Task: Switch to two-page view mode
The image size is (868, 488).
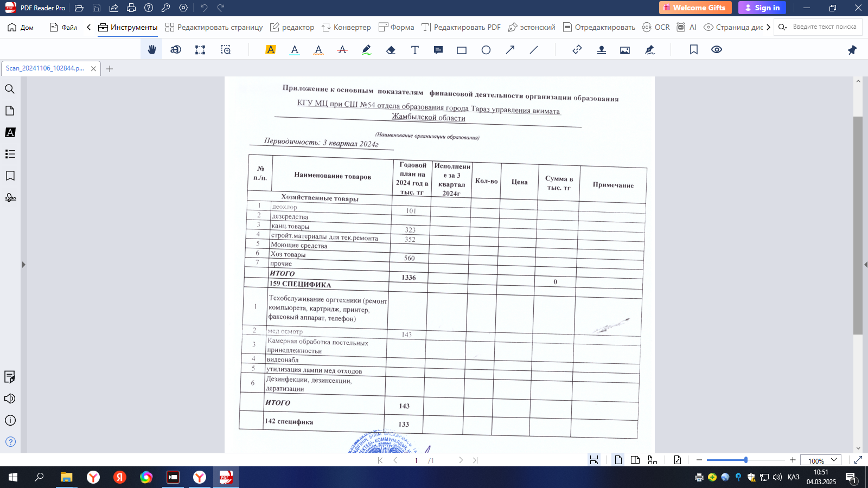Action: 635,460
